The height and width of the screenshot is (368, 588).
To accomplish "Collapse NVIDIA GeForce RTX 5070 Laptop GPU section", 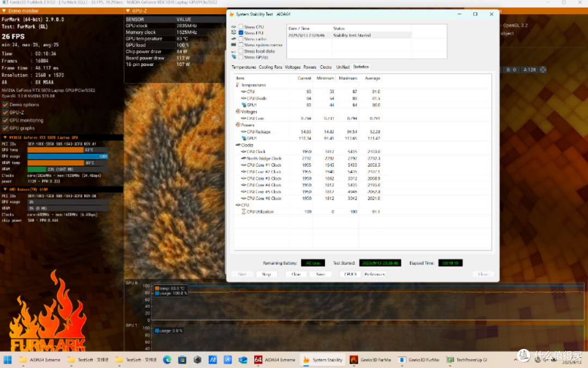I will coord(5,137).
